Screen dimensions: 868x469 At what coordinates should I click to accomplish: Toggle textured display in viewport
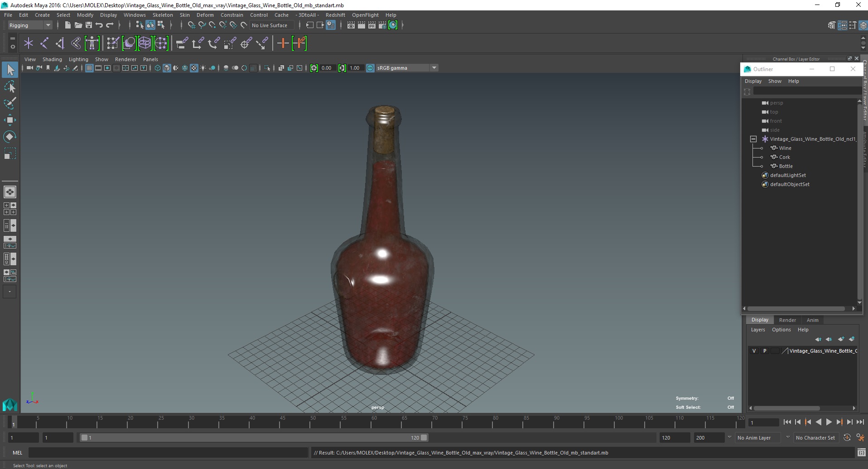tap(194, 68)
